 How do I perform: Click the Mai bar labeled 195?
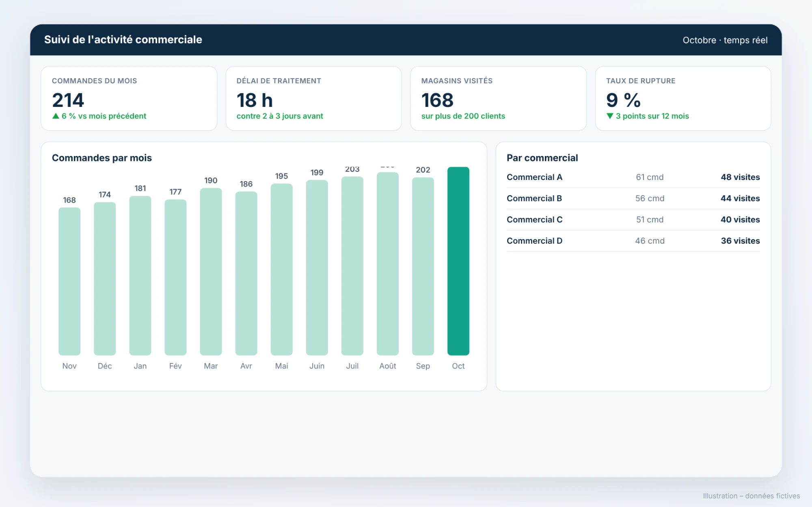(281, 269)
